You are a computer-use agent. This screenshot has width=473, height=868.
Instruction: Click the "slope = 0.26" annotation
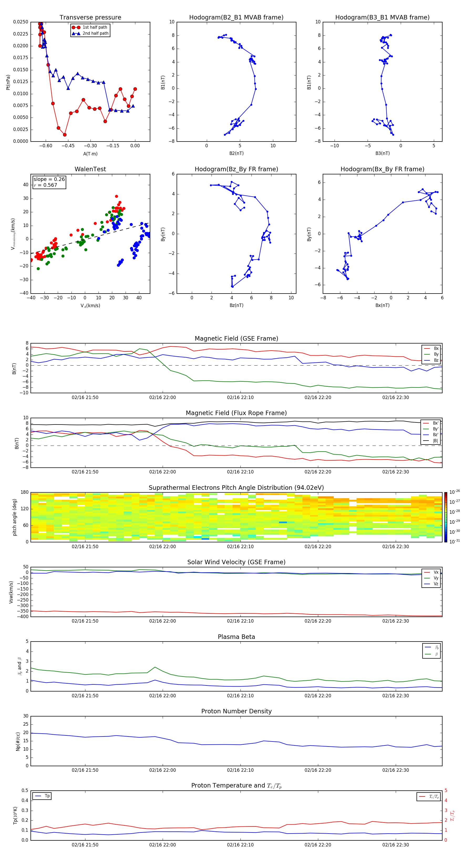click(49, 179)
